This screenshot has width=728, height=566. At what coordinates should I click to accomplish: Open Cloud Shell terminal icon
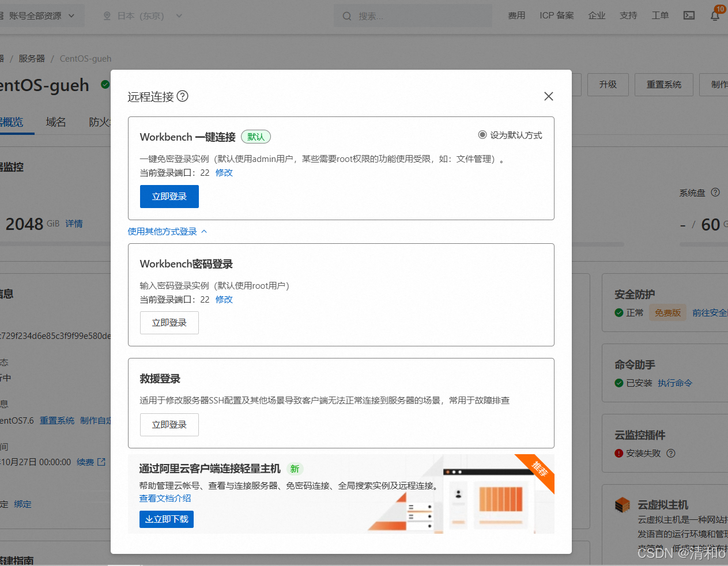click(689, 16)
